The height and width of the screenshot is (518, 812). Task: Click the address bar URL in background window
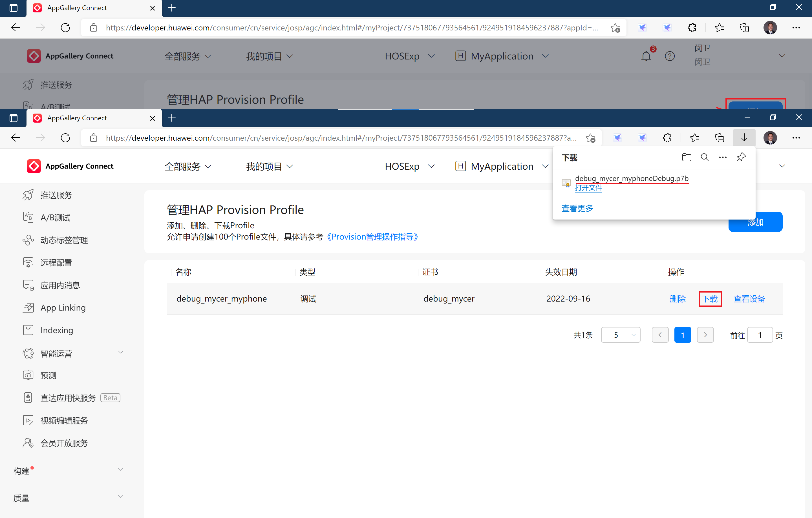(x=352, y=28)
